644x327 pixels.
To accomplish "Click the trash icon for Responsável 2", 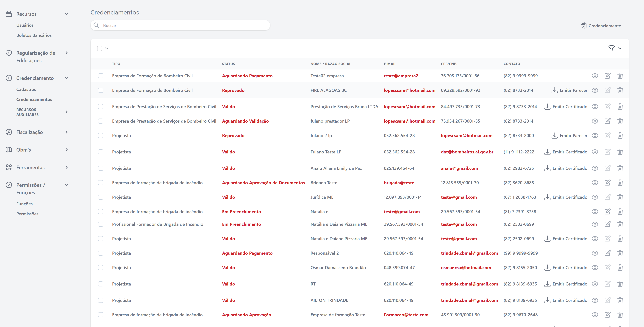I will click(x=620, y=253).
